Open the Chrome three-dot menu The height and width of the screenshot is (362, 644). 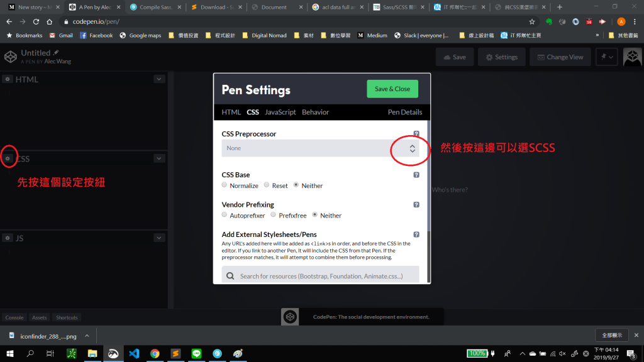click(635, 22)
